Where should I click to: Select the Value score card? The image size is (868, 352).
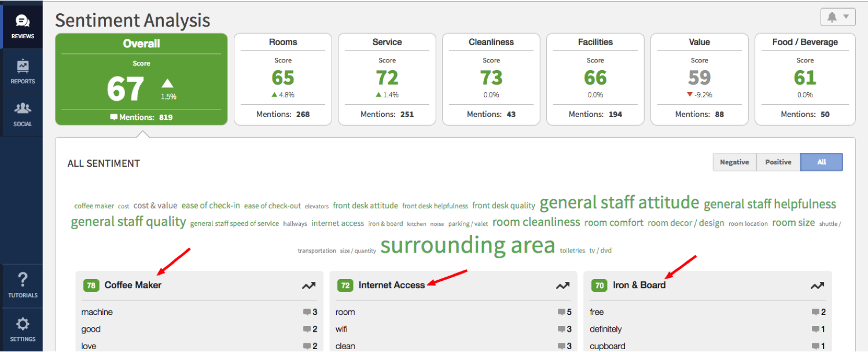click(700, 79)
